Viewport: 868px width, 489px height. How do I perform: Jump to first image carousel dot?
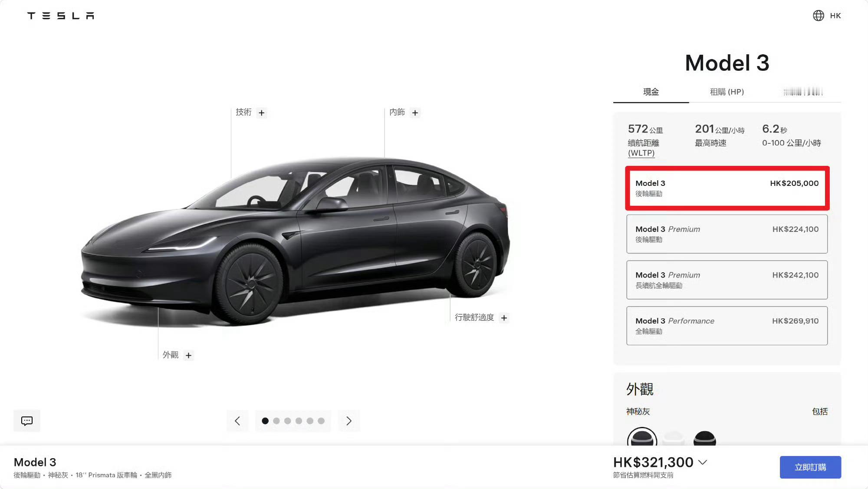point(265,421)
